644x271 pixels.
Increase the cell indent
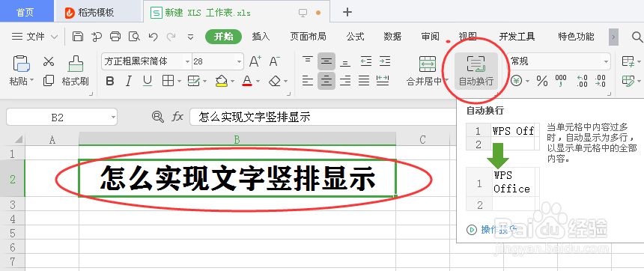pyautogui.click(x=385, y=61)
